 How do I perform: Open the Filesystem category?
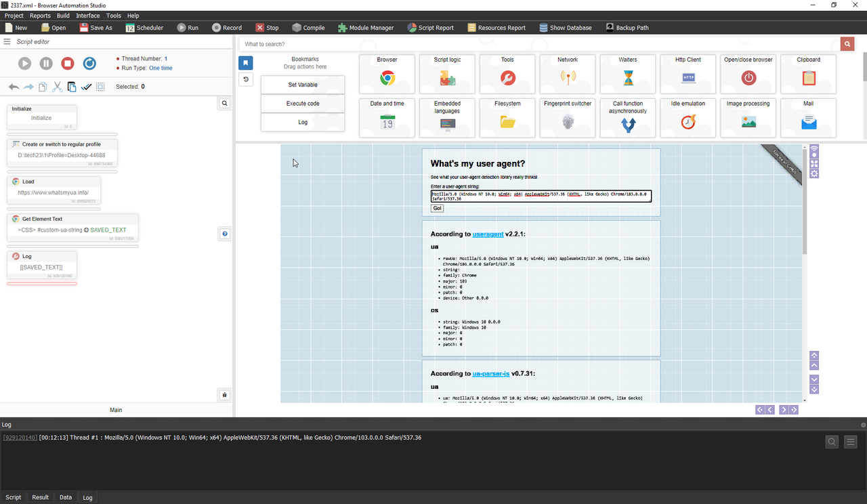point(507,118)
